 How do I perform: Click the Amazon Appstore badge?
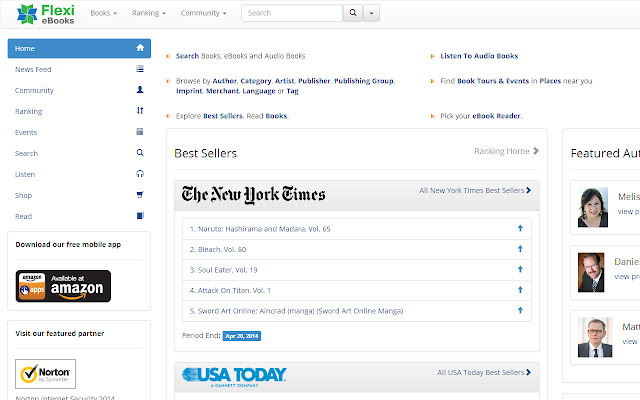[x=63, y=285]
